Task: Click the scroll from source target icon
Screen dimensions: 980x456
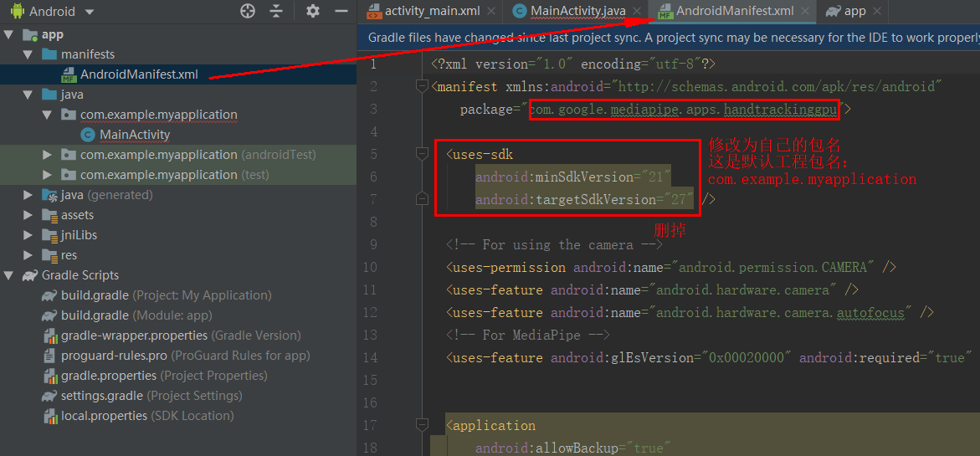Action: pyautogui.click(x=248, y=11)
